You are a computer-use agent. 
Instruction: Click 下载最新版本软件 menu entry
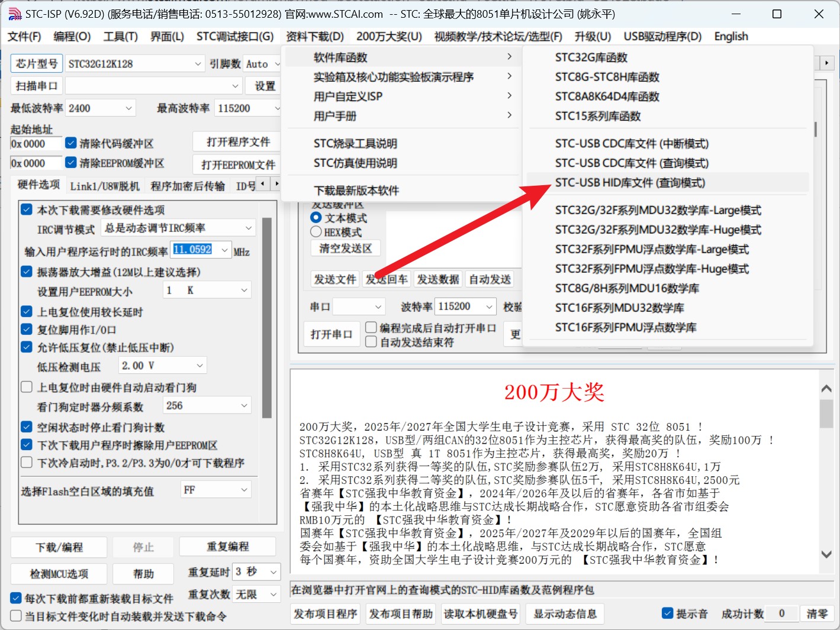(x=401, y=190)
